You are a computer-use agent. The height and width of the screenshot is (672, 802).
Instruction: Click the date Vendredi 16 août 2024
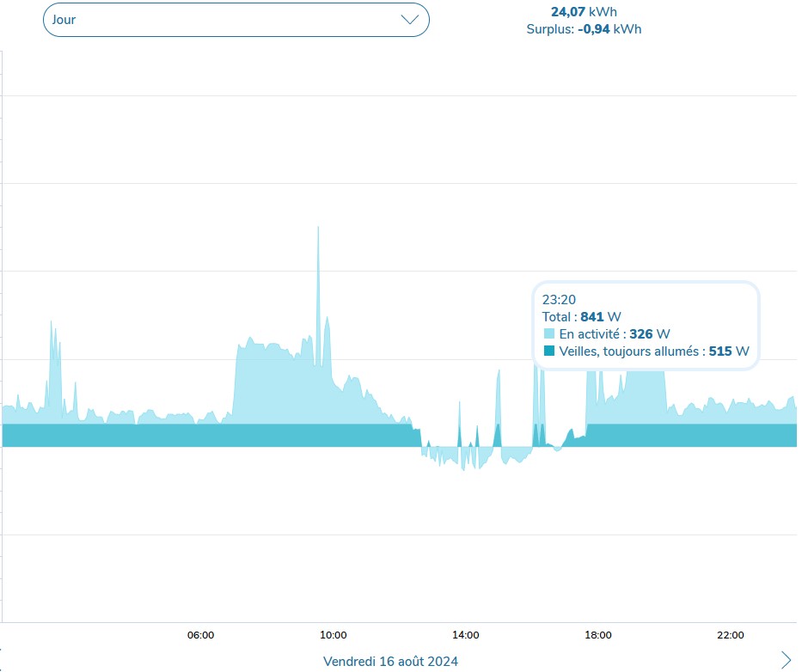390,661
